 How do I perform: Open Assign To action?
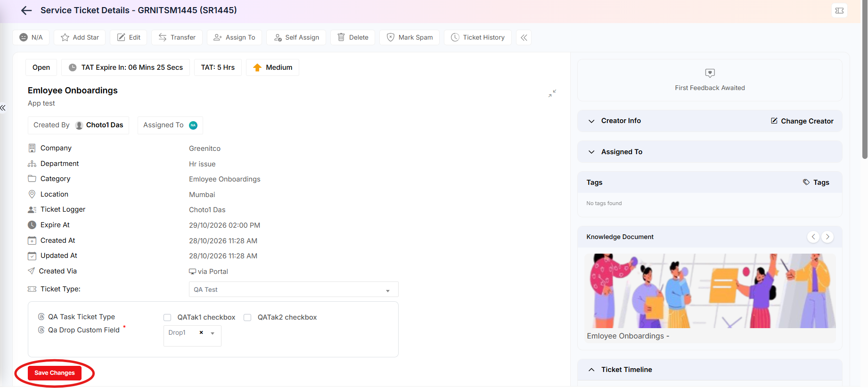pos(234,37)
